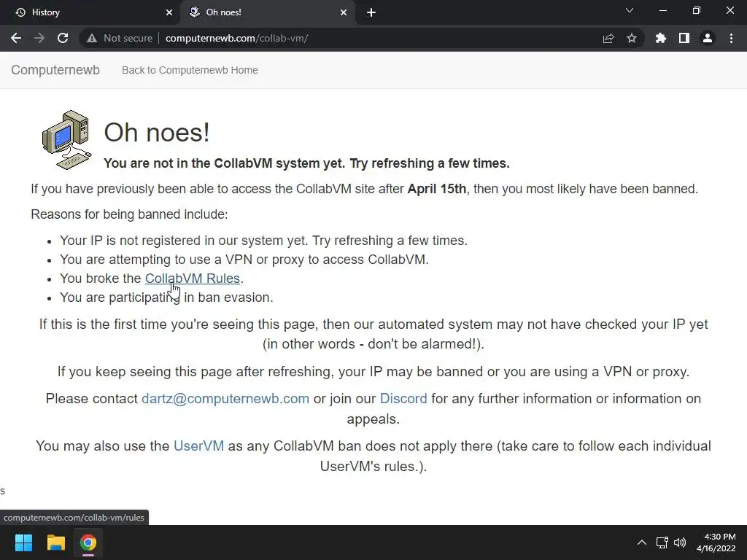The image size is (747, 560).
Task: Open the Chrome three-dot menu
Action: click(x=731, y=38)
